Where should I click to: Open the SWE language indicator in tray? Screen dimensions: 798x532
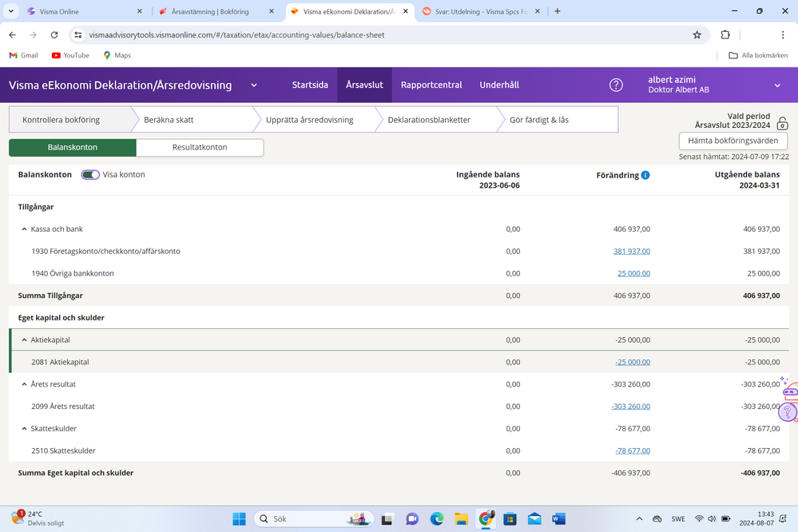[x=678, y=518]
